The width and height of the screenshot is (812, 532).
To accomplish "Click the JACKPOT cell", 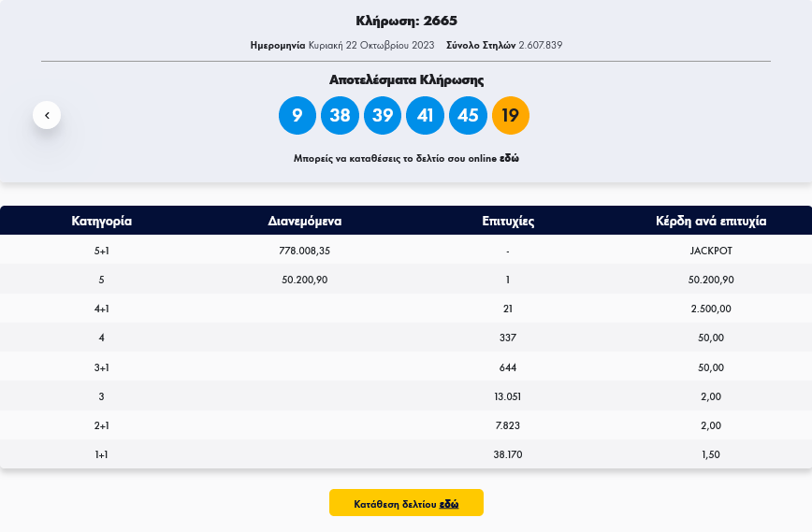I will pyautogui.click(x=711, y=251).
